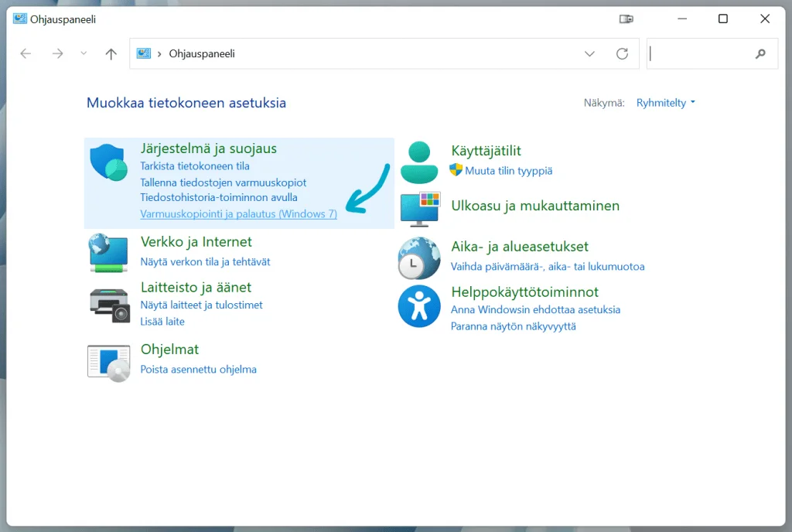The width and height of the screenshot is (792, 532).
Task: Click the Helppokäyttötoiminnot accessibility icon
Action: [419, 306]
